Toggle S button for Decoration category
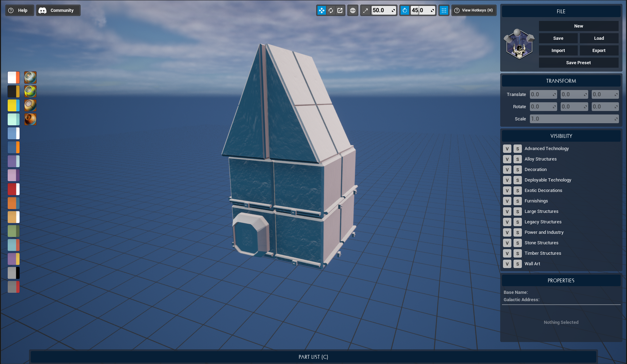Screen dimensions: 627x364 click(518, 170)
